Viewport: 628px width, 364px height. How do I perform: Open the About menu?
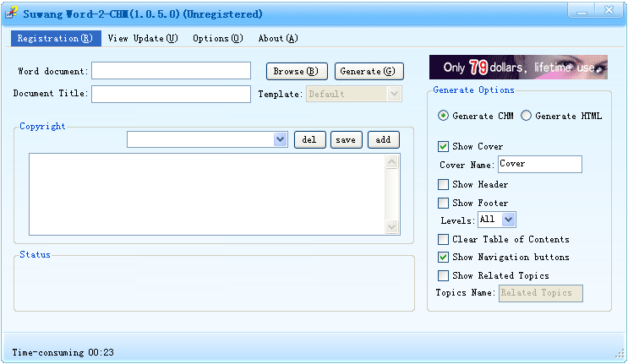point(278,38)
